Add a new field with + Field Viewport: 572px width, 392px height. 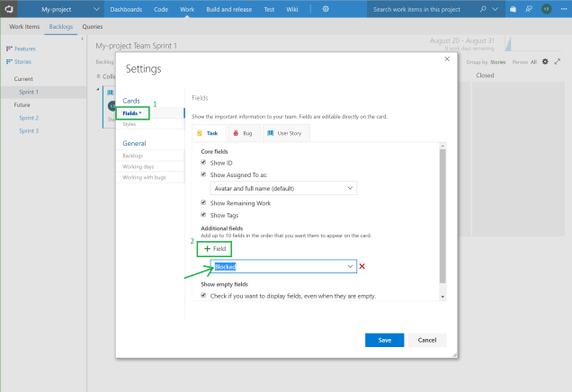[x=216, y=248]
